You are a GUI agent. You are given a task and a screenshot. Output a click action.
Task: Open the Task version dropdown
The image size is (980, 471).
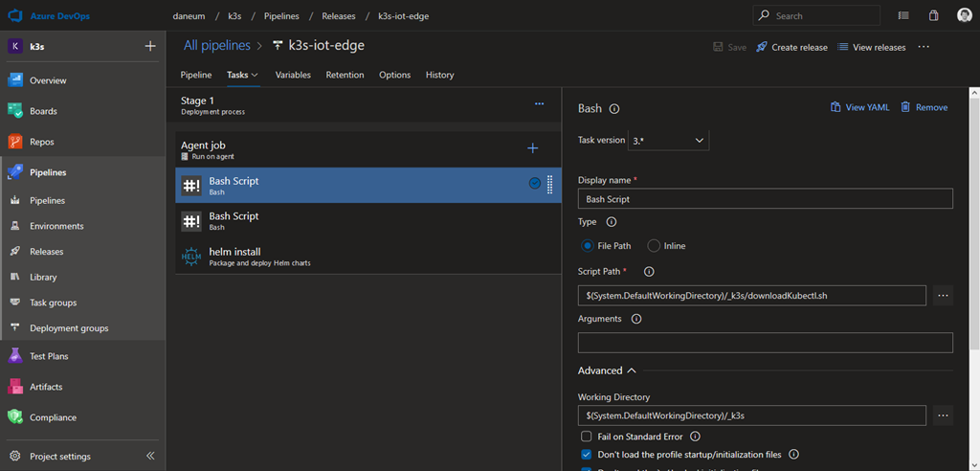coord(668,140)
